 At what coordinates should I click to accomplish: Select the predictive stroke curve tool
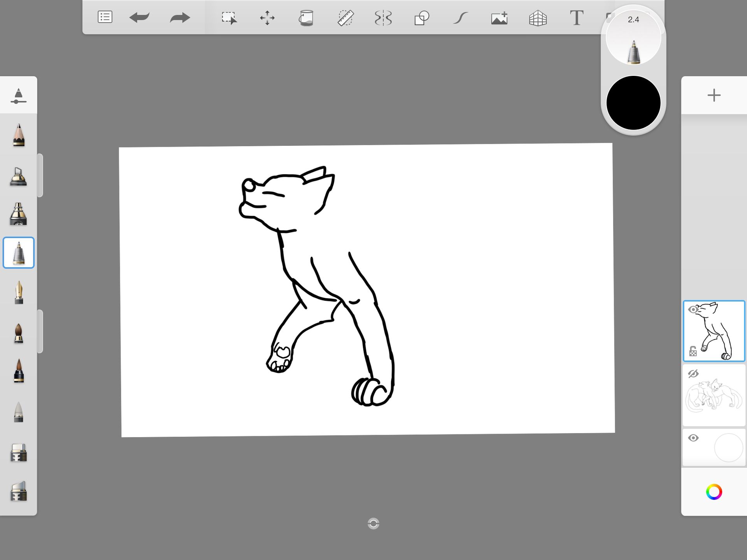click(460, 18)
